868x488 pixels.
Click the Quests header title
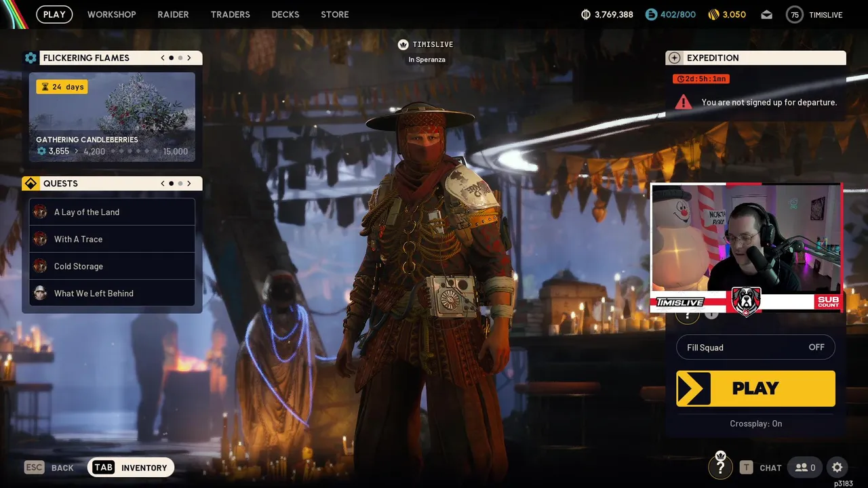[x=60, y=183]
